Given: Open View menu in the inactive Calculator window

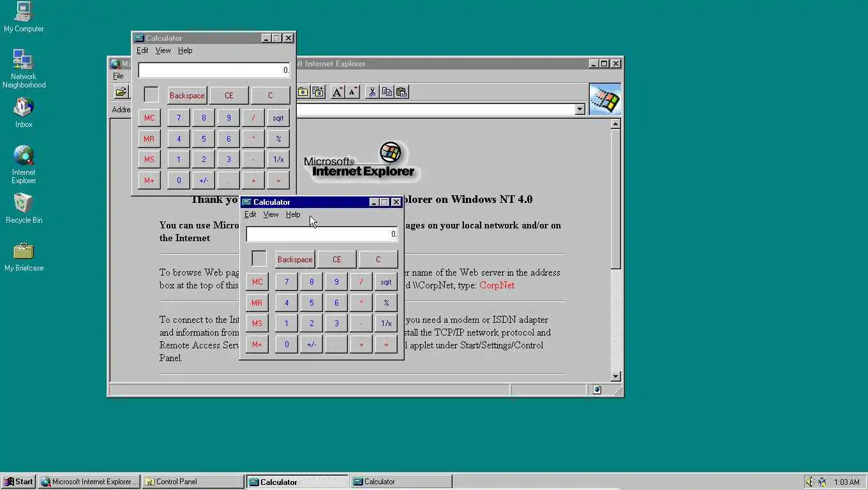Looking at the screenshot, I should (x=163, y=50).
